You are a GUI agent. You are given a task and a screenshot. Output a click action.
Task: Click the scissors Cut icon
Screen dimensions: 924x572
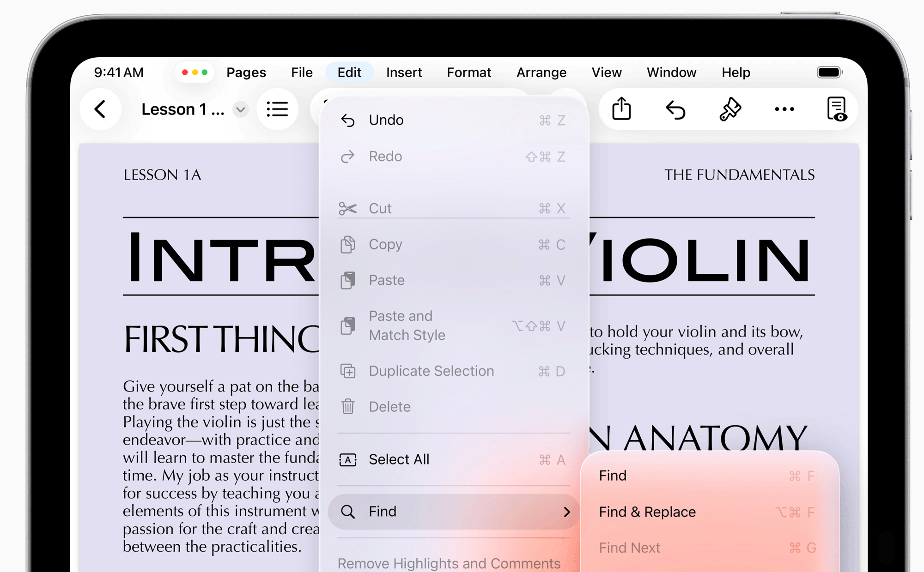tap(347, 209)
